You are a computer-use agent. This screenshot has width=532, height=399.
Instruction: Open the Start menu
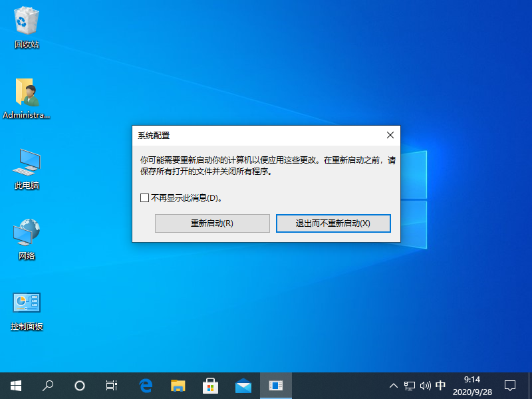[x=15, y=386]
